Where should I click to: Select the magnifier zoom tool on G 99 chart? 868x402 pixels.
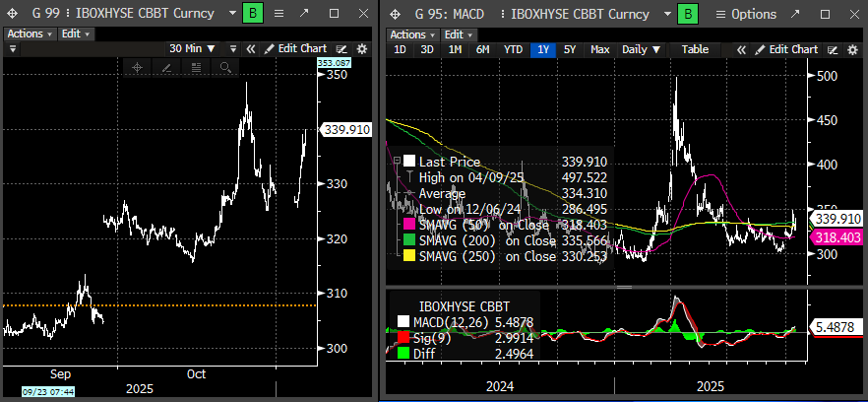point(224,68)
